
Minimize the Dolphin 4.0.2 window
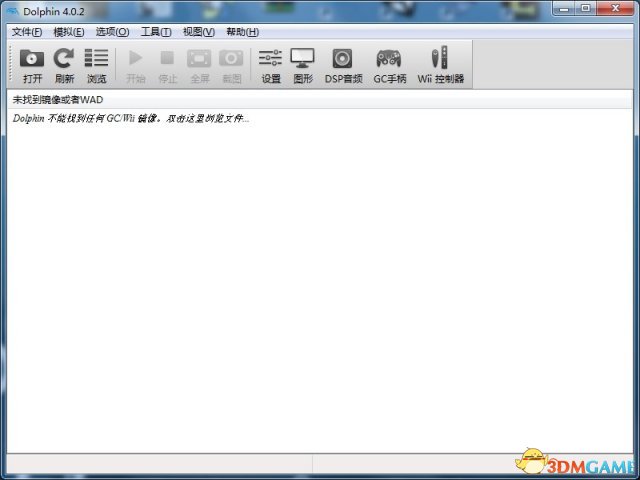[564, 8]
